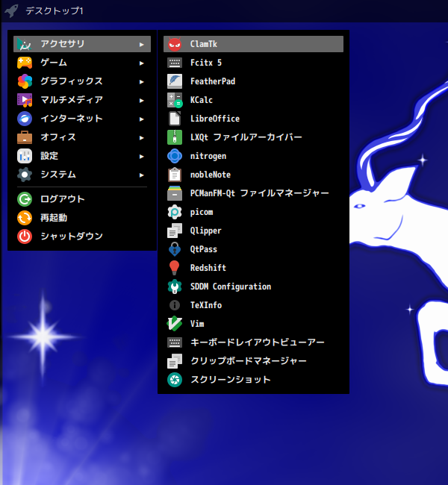Click the Qlipper documents icon

click(x=175, y=231)
